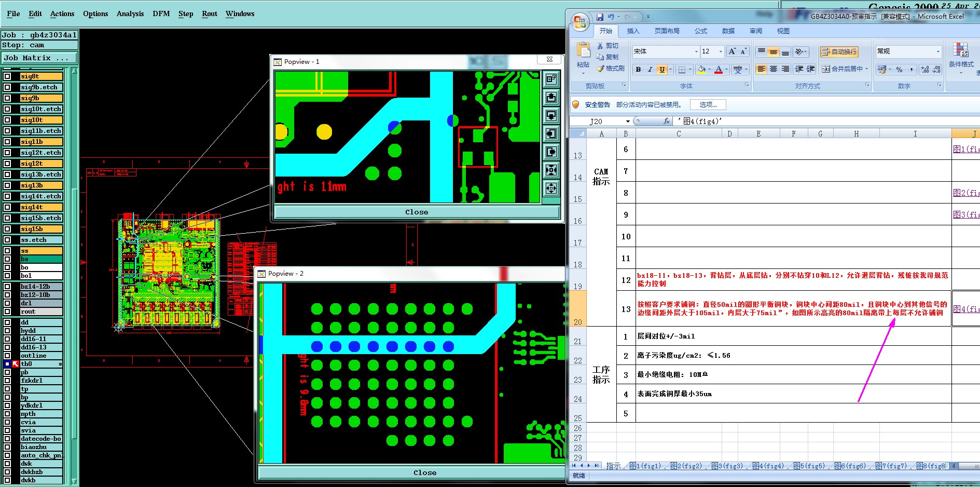The image size is (980, 487).
Task: Toggle checkbox for layer drl
Action: click(x=7, y=303)
